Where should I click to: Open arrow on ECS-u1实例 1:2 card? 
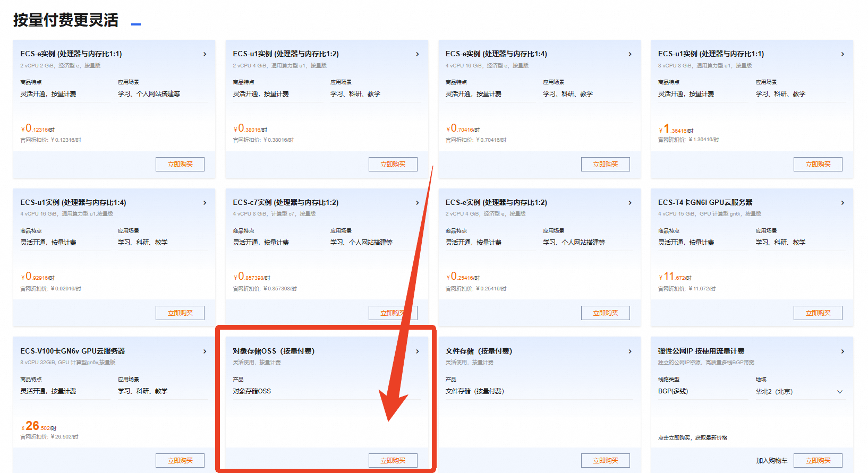pyautogui.click(x=417, y=54)
